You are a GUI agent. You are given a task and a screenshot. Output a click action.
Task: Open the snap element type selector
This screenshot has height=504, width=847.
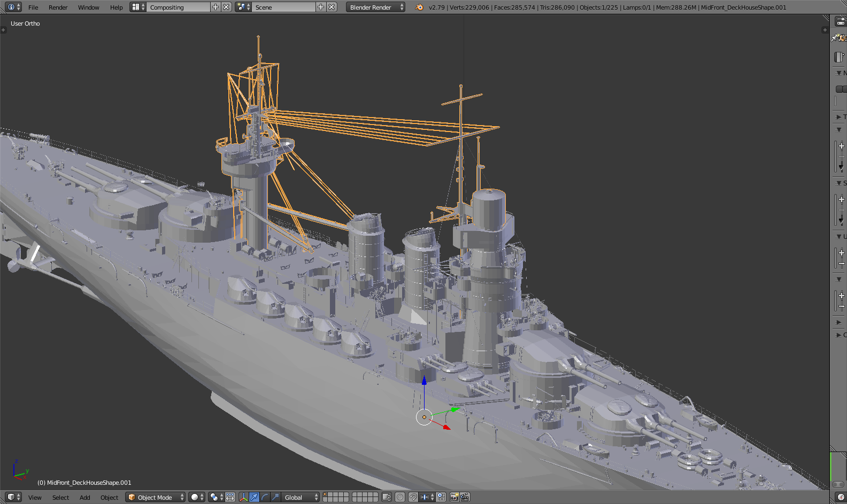[427, 497]
